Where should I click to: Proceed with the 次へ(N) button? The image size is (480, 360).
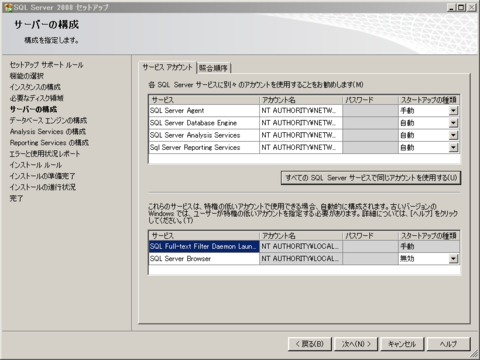(356, 344)
